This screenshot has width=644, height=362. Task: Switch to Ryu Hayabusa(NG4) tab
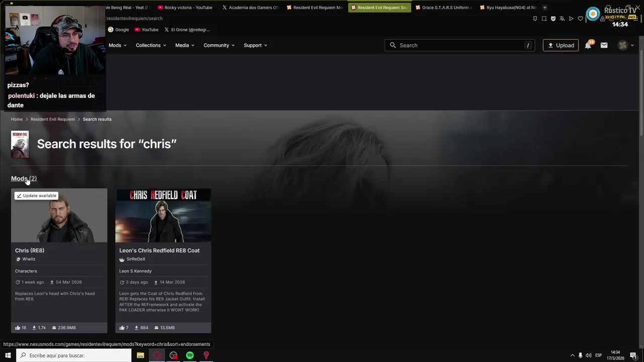[x=508, y=8]
